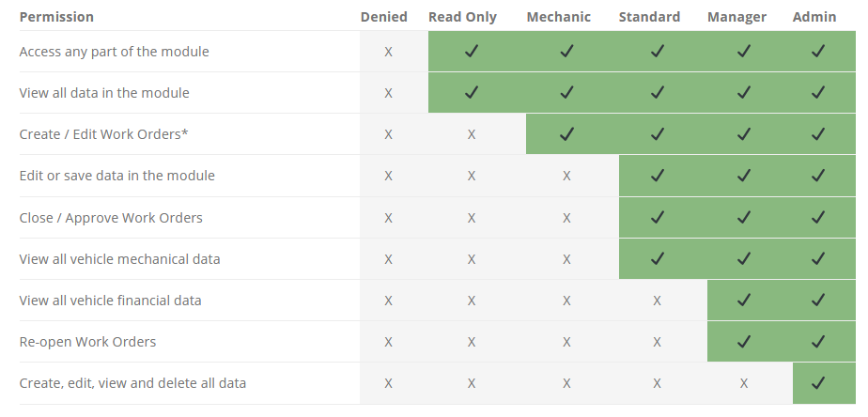Click Manager X in Create, edit, view and delete row
868x417 pixels.
(x=743, y=383)
